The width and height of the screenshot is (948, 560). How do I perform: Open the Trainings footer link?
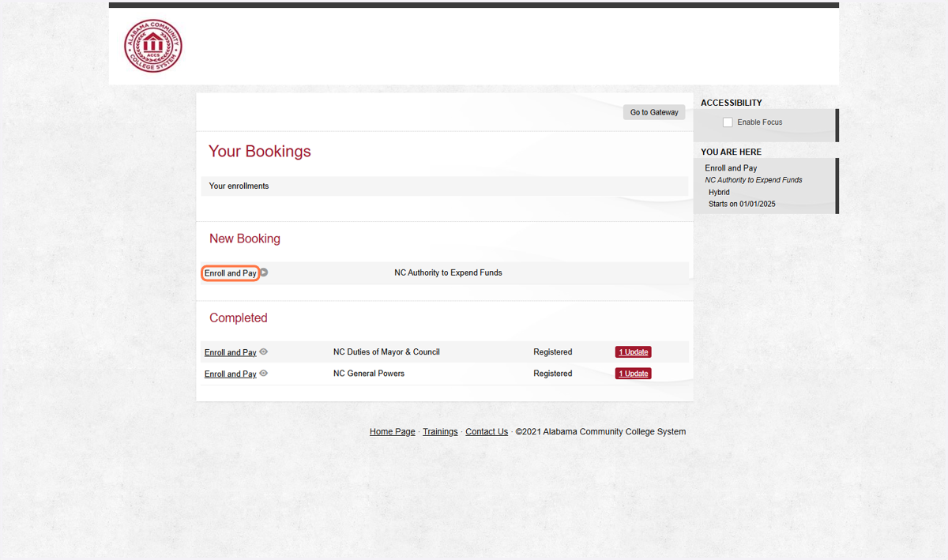point(440,431)
